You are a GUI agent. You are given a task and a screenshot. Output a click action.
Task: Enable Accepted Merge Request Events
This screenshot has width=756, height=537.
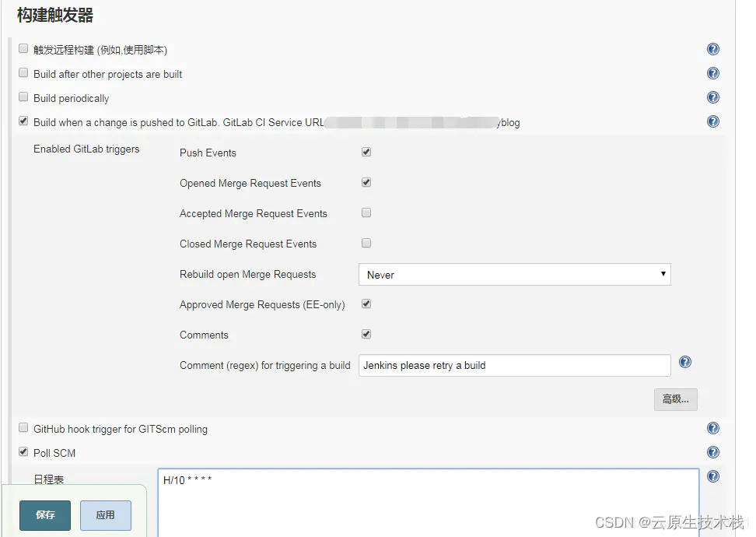[x=366, y=212]
